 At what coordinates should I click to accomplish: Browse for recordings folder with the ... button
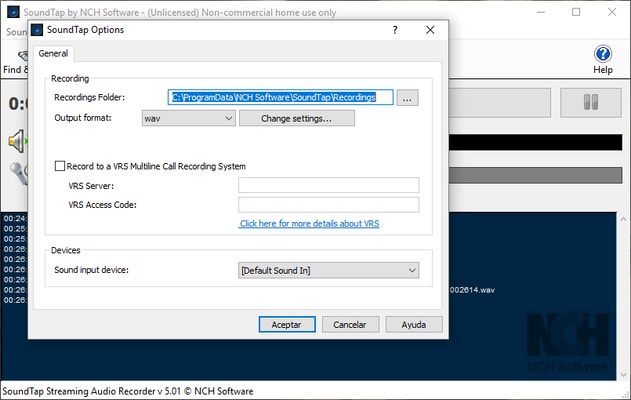click(407, 98)
